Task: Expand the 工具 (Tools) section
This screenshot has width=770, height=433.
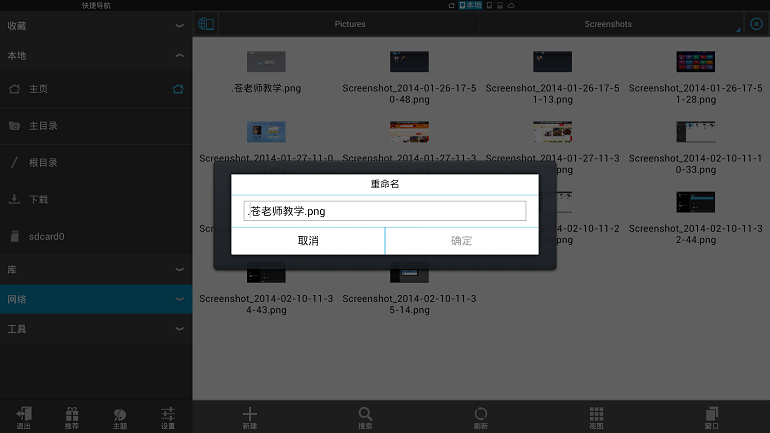Action: tap(96, 328)
